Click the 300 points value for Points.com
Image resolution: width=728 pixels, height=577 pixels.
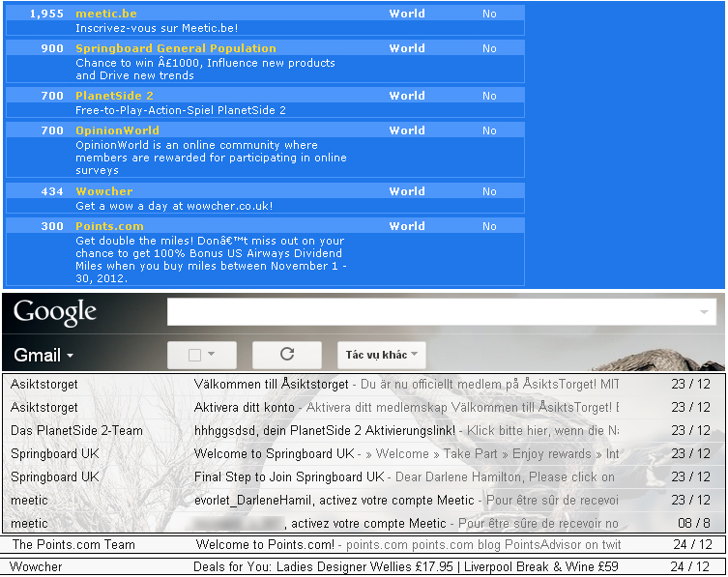pyautogui.click(x=52, y=226)
